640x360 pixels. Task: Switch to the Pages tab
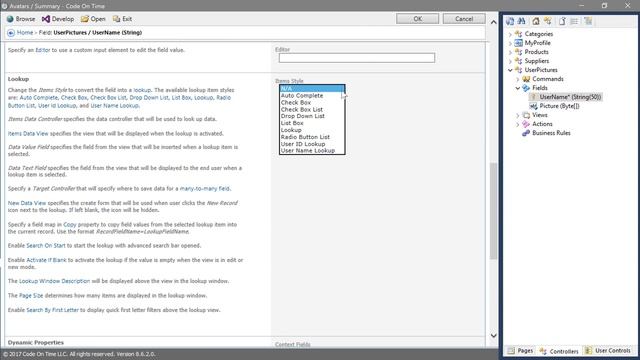520,351
